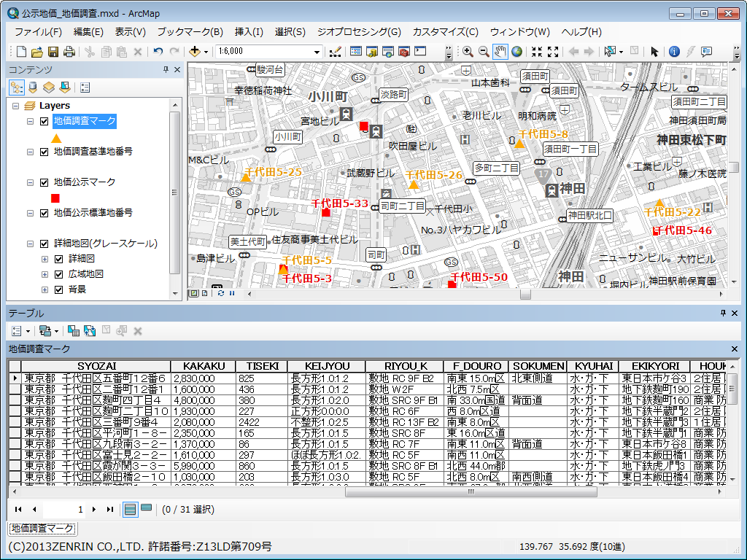Collapse 地価公示マーク layer legend
747x560 pixels.
(31, 182)
